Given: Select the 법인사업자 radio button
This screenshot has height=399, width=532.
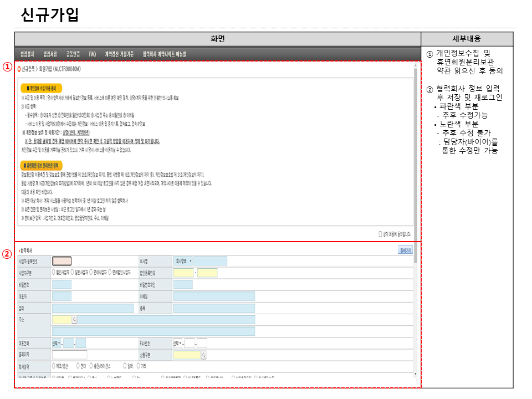Looking at the screenshot, I should [54, 273].
